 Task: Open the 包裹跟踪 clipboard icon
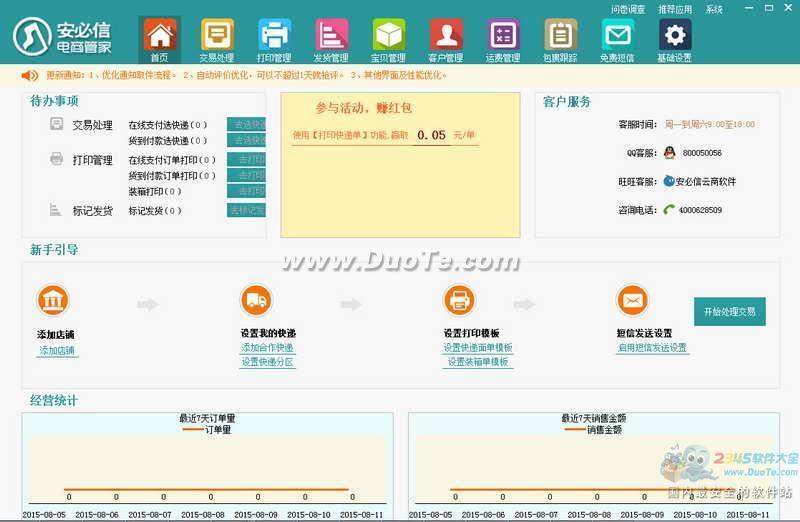tap(560, 36)
